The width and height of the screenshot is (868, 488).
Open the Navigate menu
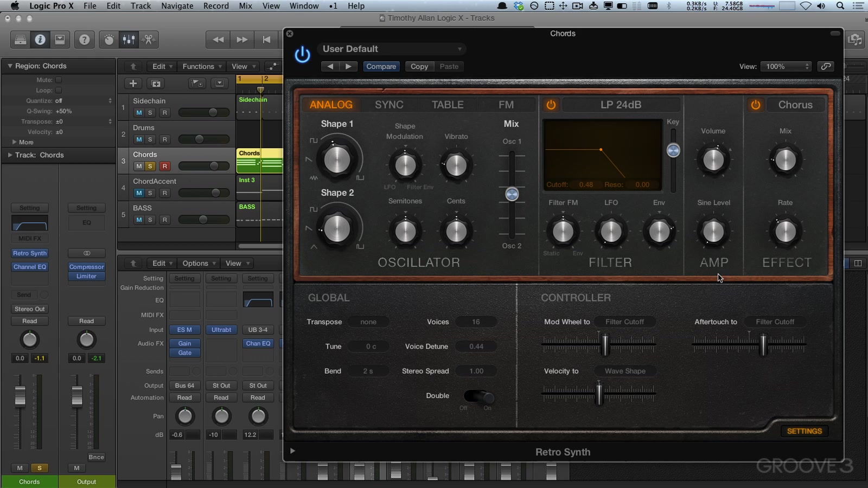tap(177, 6)
